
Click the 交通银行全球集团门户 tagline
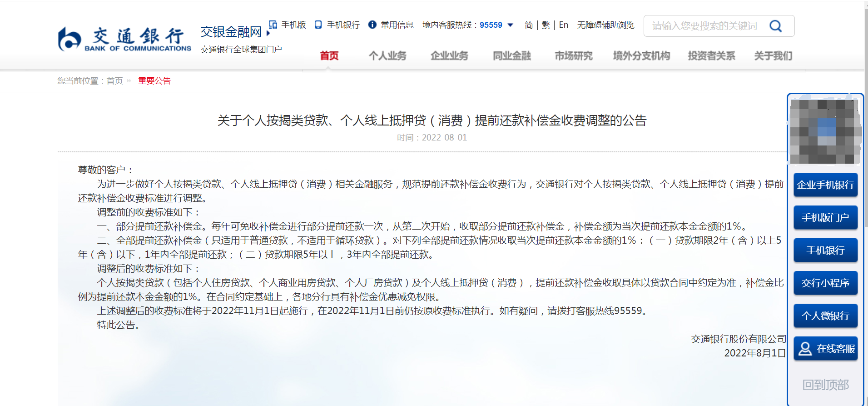click(241, 49)
